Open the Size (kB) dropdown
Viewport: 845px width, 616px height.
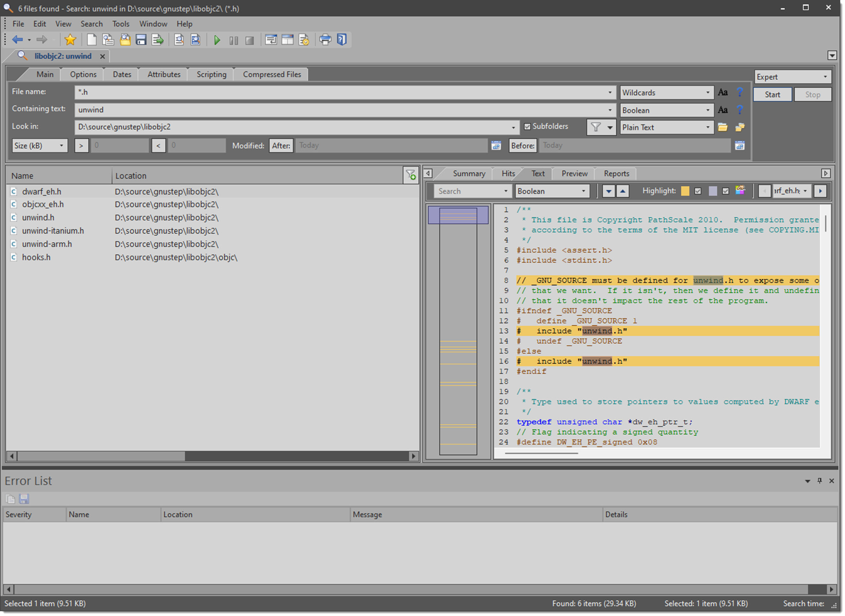(40, 145)
